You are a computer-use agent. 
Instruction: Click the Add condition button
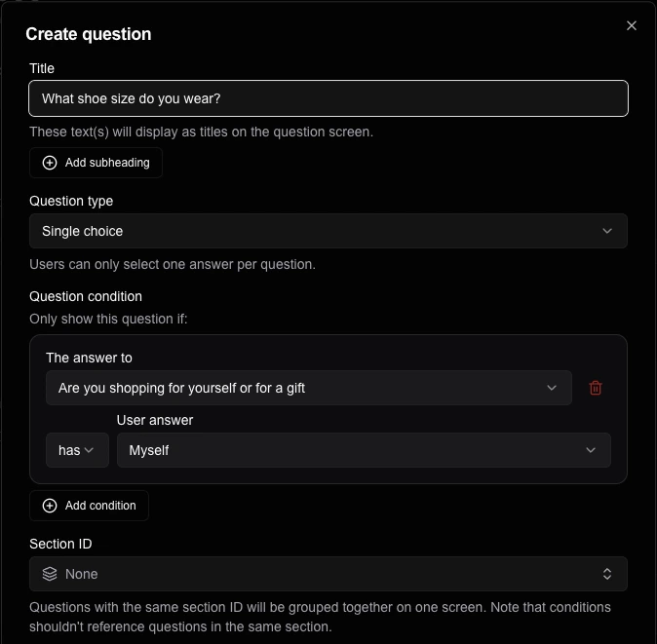(x=89, y=506)
